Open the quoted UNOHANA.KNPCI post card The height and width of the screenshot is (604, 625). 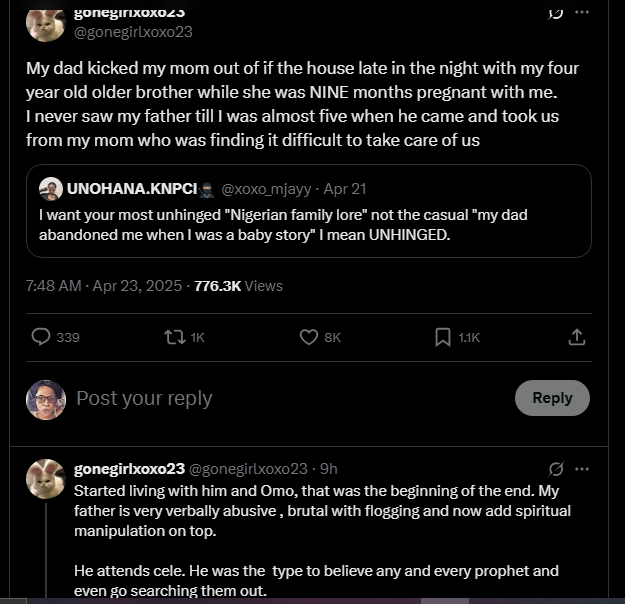[x=310, y=225]
